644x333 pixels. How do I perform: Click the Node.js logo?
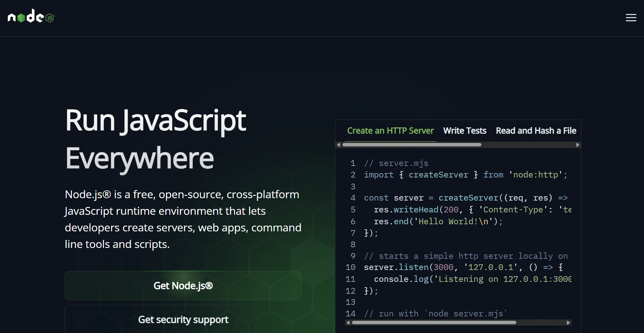(x=31, y=16)
